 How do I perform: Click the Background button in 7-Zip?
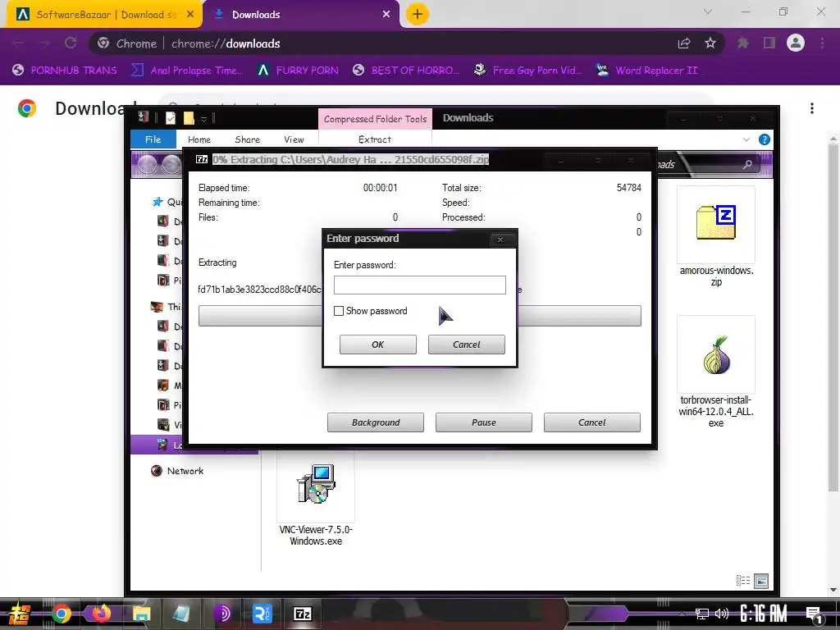[376, 422]
